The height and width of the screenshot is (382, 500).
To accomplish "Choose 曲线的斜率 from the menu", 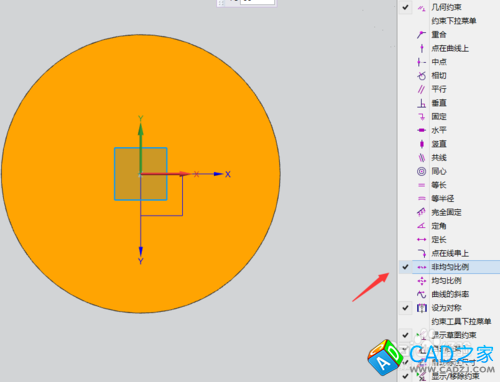I will pyautogui.click(x=450, y=294).
